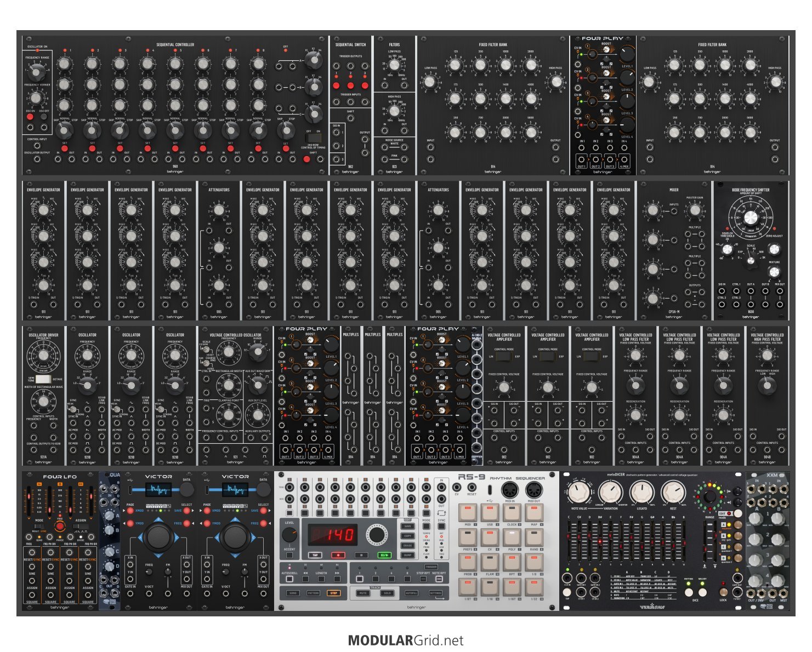
Task: Click the RS-9 length rewind arrow button
Action: pyautogui.click(x=305, y=579)
